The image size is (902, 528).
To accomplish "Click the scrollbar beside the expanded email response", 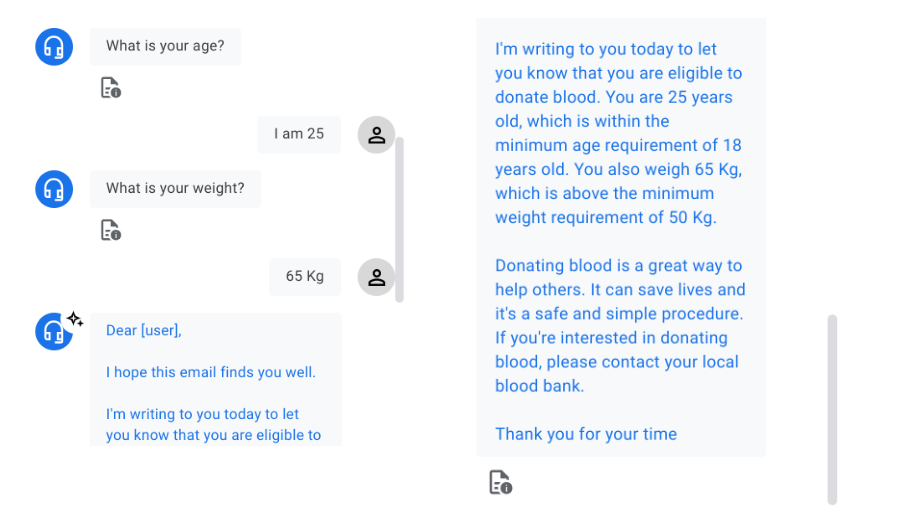I will pos(832,408).
